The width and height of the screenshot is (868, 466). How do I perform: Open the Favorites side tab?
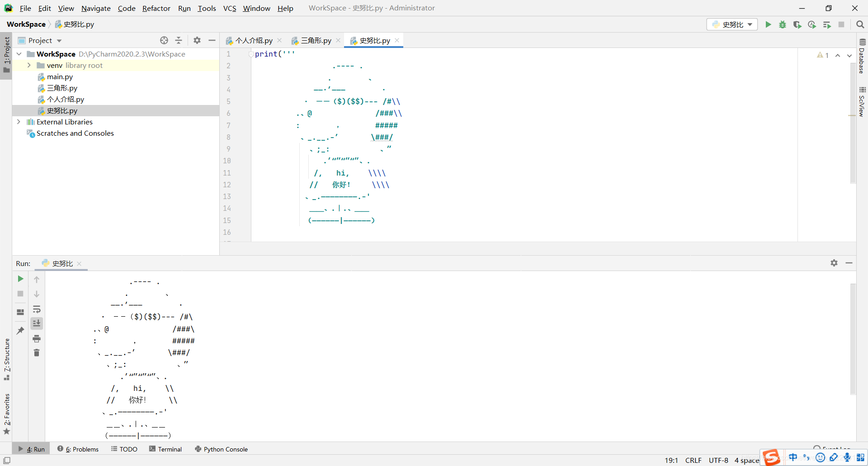pos(7,414)
